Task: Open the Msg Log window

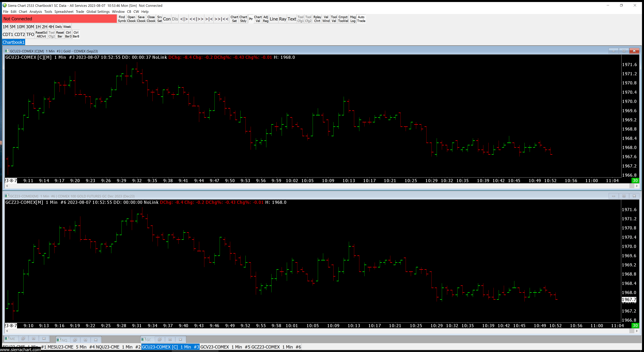Action: tap(352, 19)
